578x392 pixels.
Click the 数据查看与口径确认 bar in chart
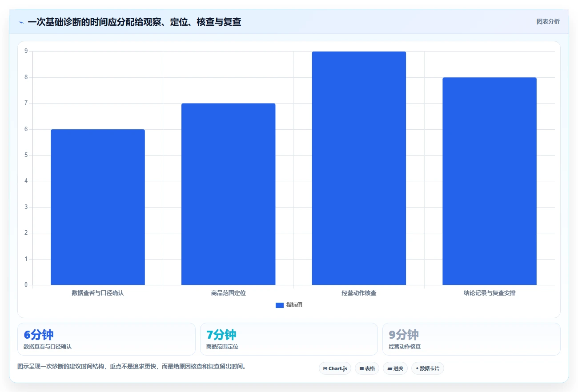coord(98,207)
